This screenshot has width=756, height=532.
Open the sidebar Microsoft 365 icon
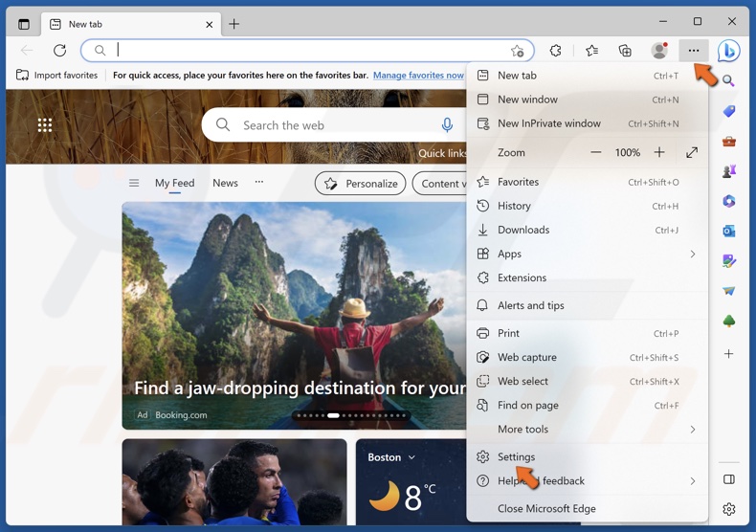[729, 201]
